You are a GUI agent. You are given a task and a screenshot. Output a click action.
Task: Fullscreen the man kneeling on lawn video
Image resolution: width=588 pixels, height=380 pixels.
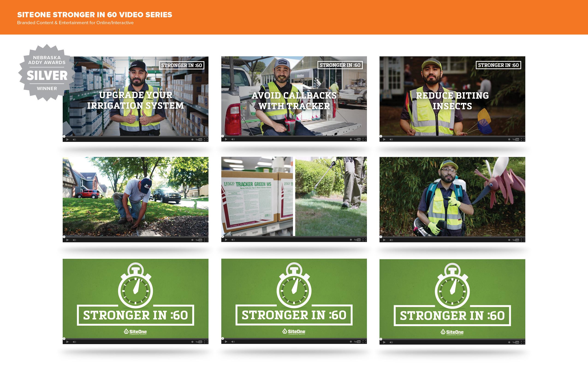point(206,240)
